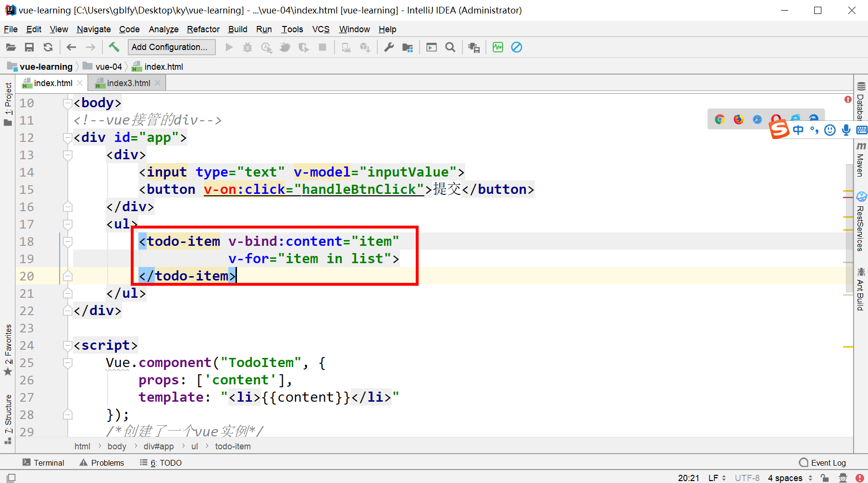Viewport: 868px width, 483px height.
Task: Open Project Structure icon in toolbar
Action: (x=408, y=47)
